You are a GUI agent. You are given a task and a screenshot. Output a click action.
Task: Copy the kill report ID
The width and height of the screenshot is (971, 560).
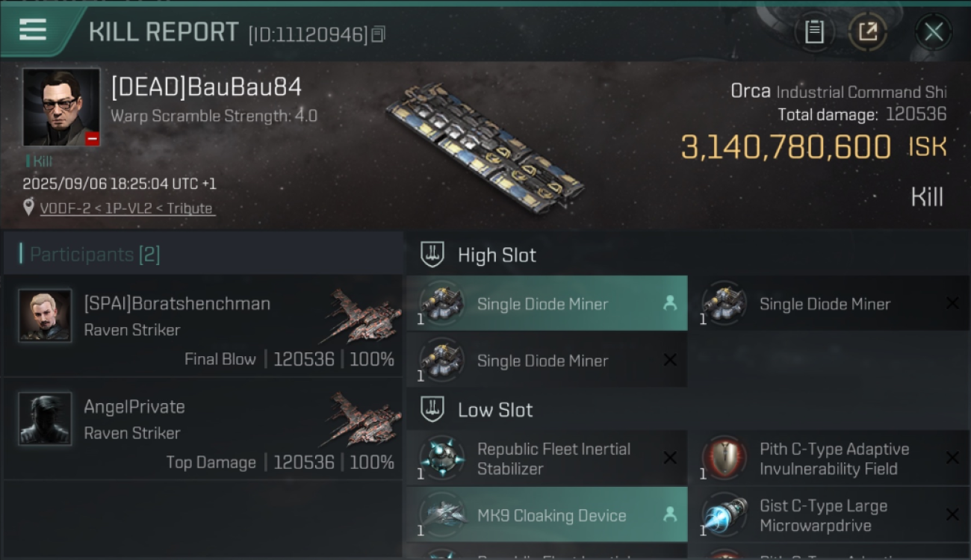379,34
